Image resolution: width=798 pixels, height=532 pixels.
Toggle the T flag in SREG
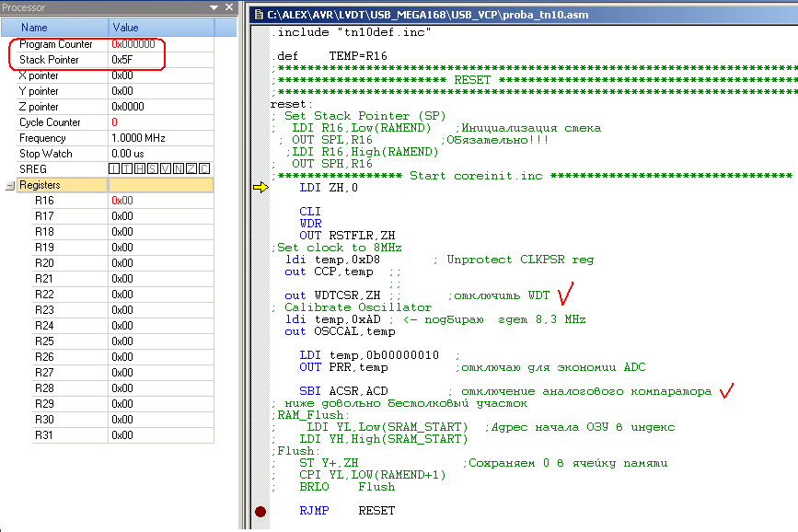coord(127,168)
